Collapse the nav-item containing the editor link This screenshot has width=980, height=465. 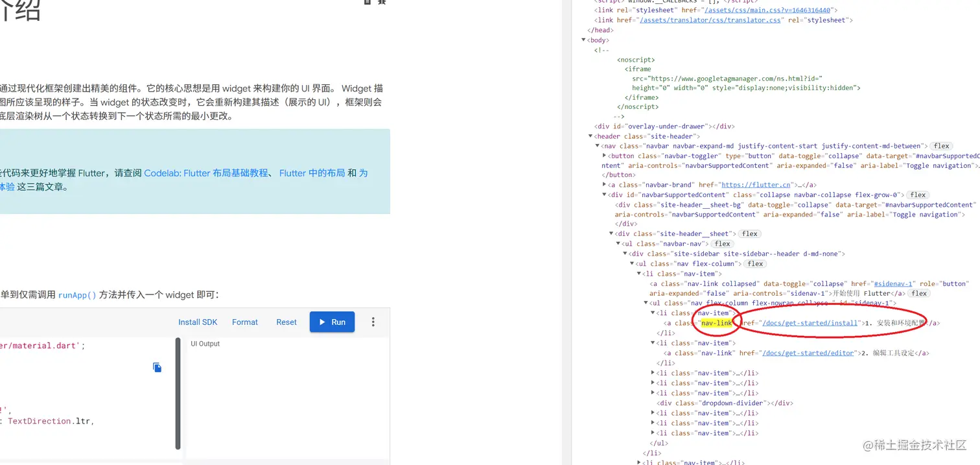653,343
